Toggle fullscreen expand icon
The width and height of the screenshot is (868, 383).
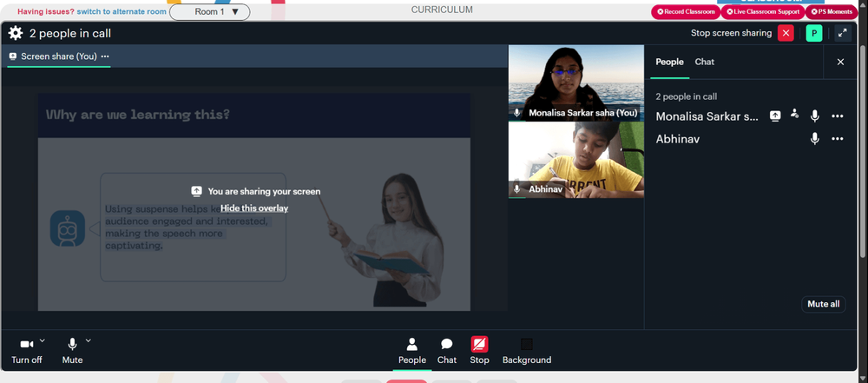pyautogui.click(x=843, y=33)
